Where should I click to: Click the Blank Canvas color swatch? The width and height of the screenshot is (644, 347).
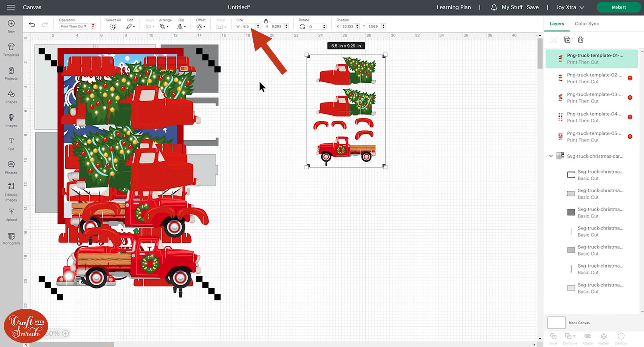(x=556, y=323)
